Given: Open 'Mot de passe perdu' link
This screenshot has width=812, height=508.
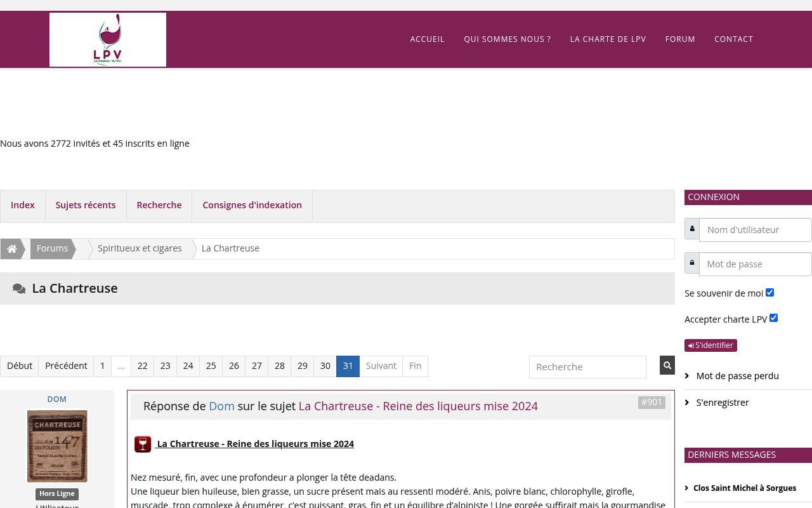Looking at the screenshot, I should coord(738,376).
